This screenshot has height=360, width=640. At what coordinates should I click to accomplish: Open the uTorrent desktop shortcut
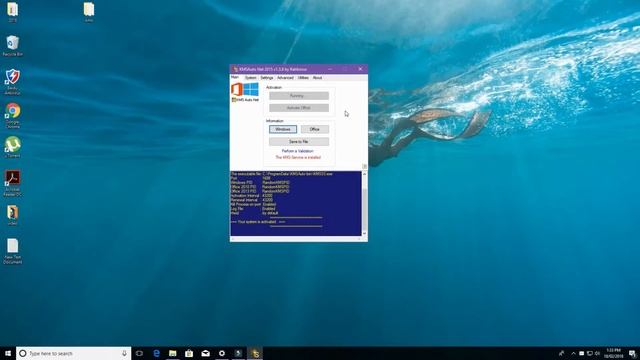[13, 147]
